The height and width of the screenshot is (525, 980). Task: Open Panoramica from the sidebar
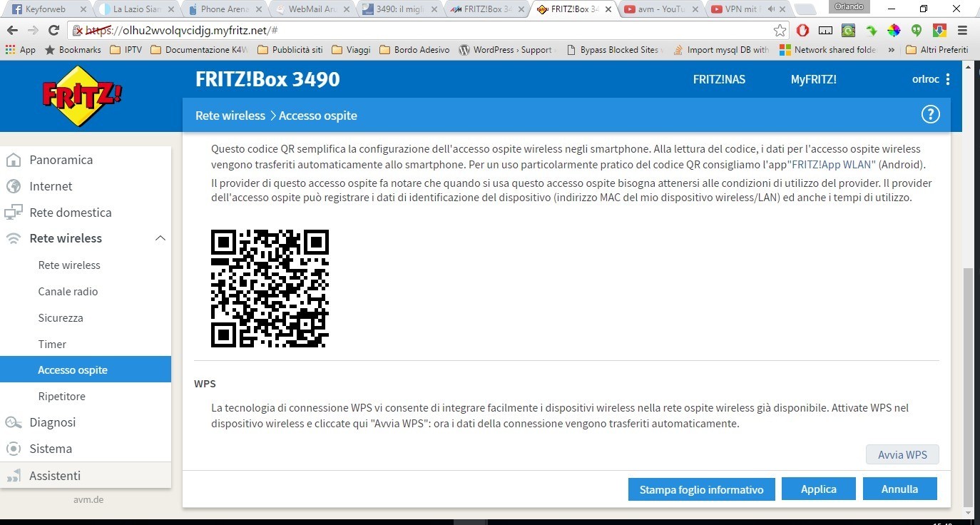(61, 160)
